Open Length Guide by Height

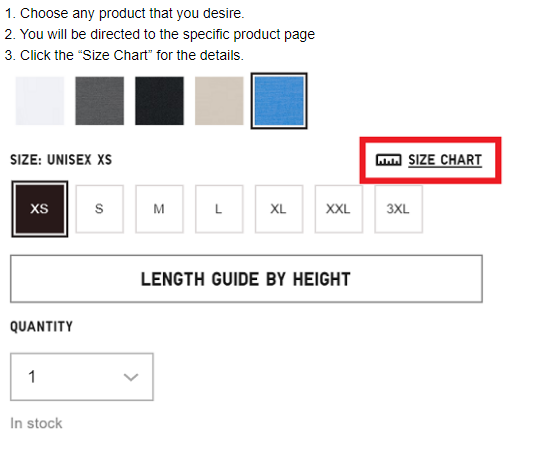click(x=246, y=279)
